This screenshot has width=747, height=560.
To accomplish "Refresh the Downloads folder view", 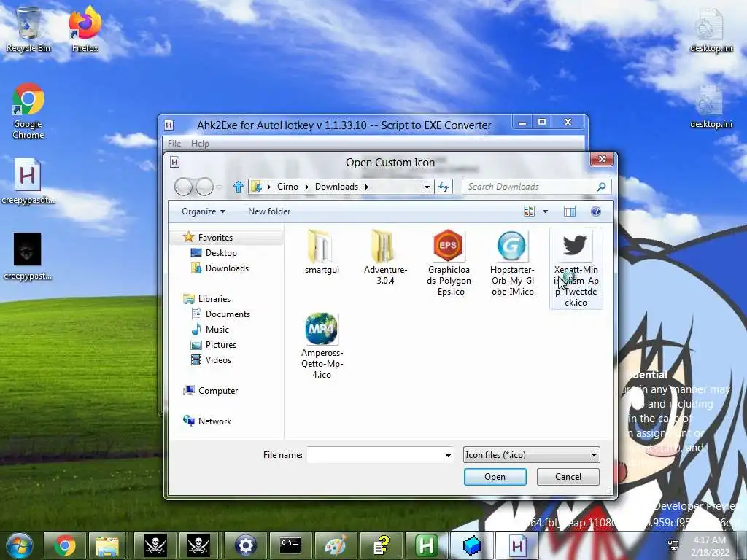I will tap(444, 187).
